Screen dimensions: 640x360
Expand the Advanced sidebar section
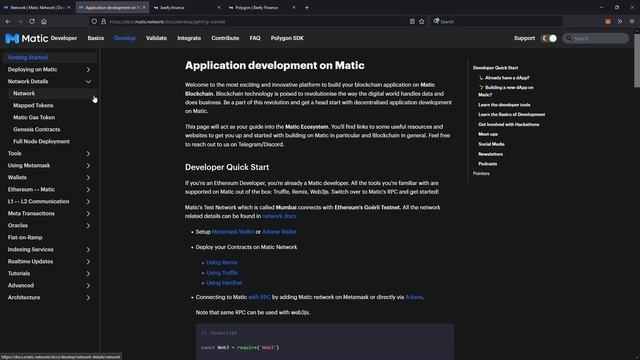pyautogui.click(x=88, y=286)
